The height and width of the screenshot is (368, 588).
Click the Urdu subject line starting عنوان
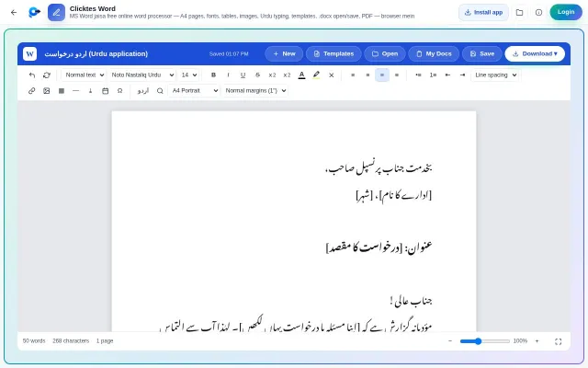click(x=379, y=247)
